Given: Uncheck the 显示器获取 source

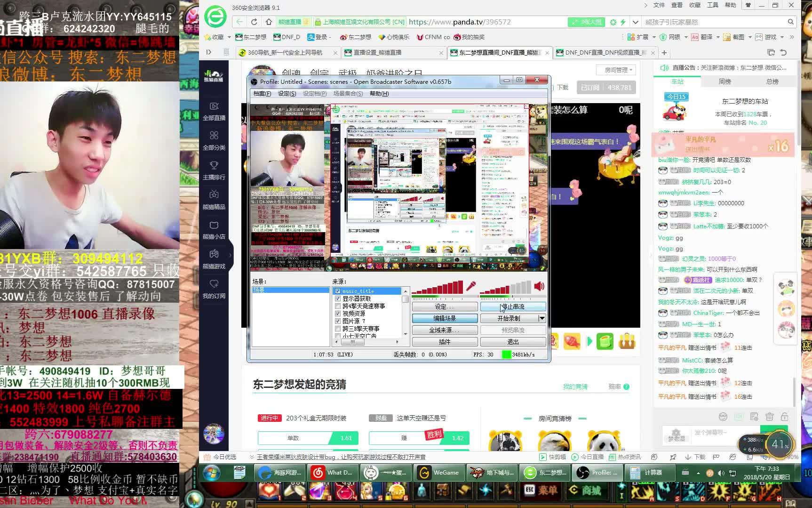Looking at the screenshot, I should coord(337,298).
